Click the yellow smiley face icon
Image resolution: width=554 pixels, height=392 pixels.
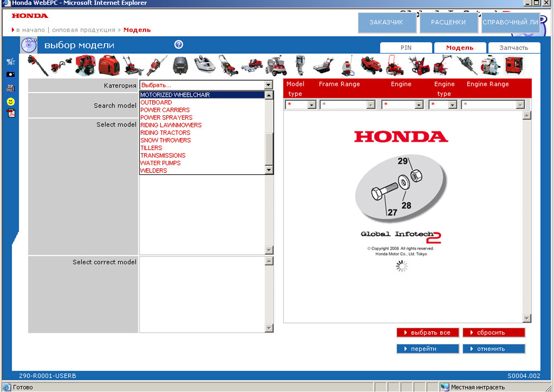[11, 102]
